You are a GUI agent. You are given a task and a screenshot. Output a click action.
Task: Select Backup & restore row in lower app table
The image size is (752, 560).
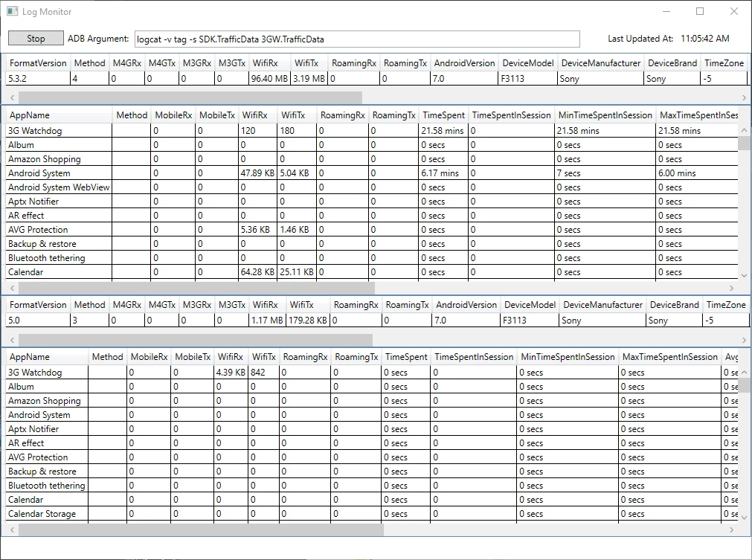pos(372,472)
